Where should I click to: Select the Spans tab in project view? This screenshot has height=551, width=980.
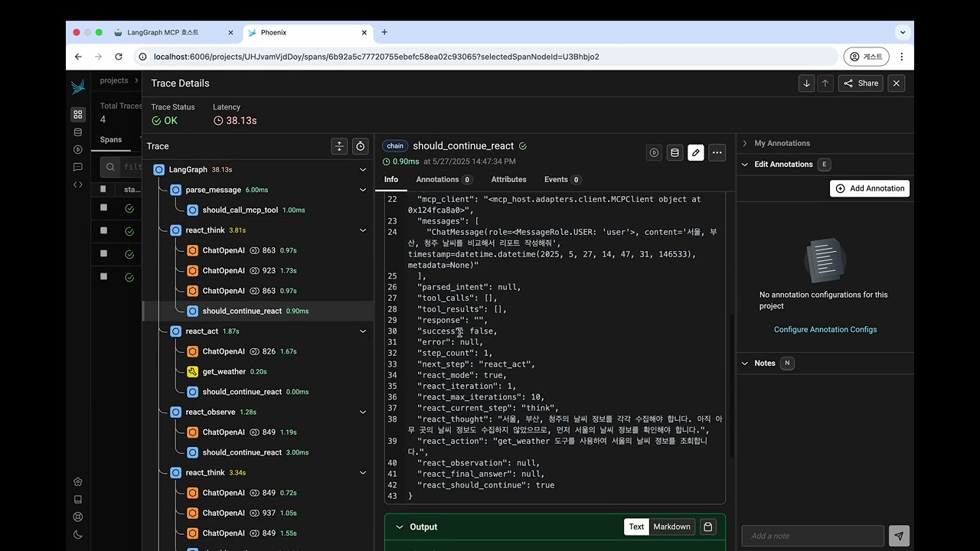coord(111,140)
